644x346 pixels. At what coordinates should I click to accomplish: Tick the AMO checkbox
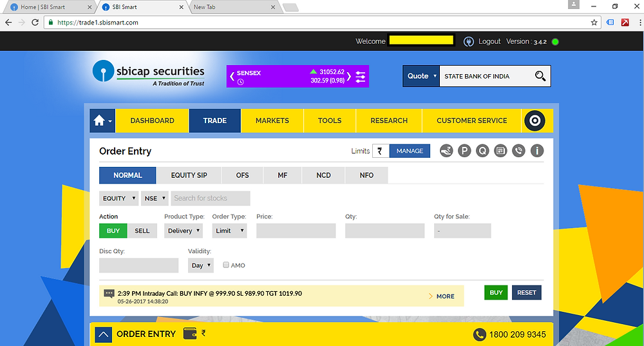pos(226,265)
